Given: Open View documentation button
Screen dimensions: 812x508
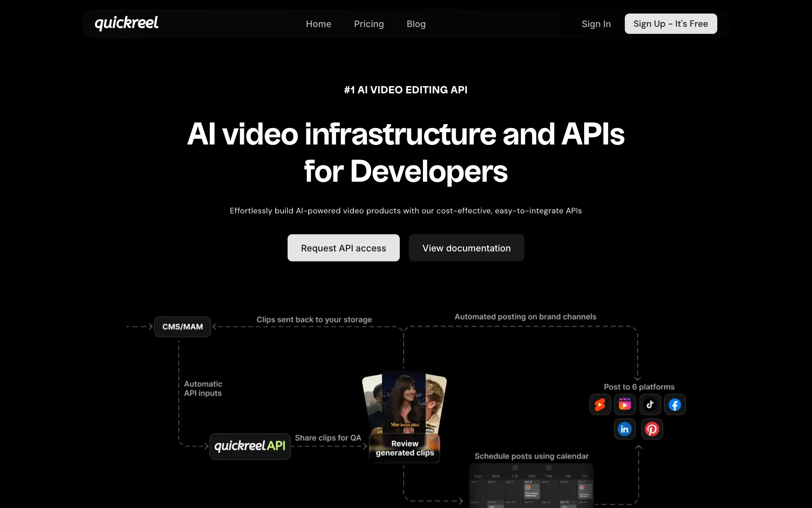Looking at the screenshot, I should pos(467,248).
